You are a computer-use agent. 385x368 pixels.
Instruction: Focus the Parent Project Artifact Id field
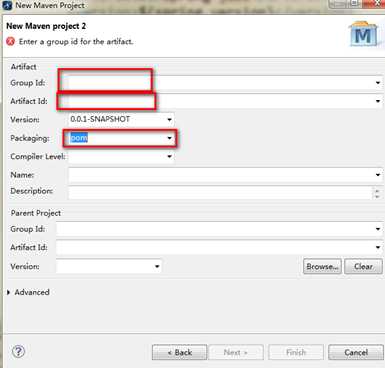[219, 247]
